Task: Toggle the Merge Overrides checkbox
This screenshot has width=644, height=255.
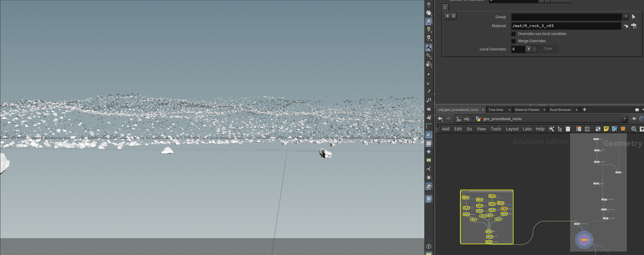Action: click(x=513, y=41)
